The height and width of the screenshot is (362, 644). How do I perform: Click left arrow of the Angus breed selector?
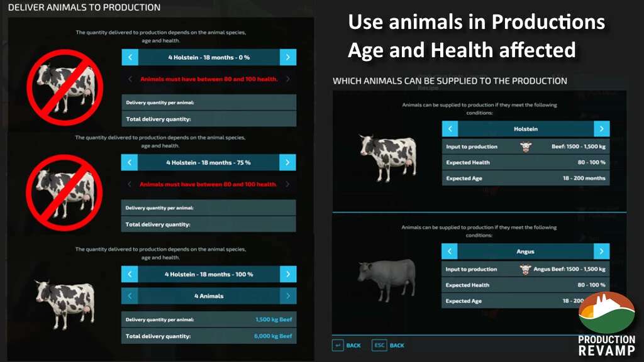450,251
